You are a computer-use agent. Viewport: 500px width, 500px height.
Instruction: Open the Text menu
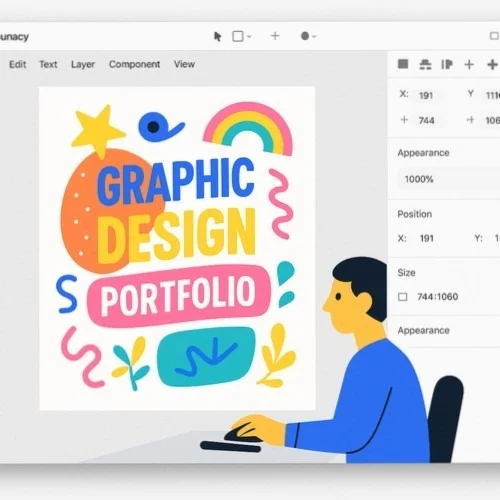point(48,64)
